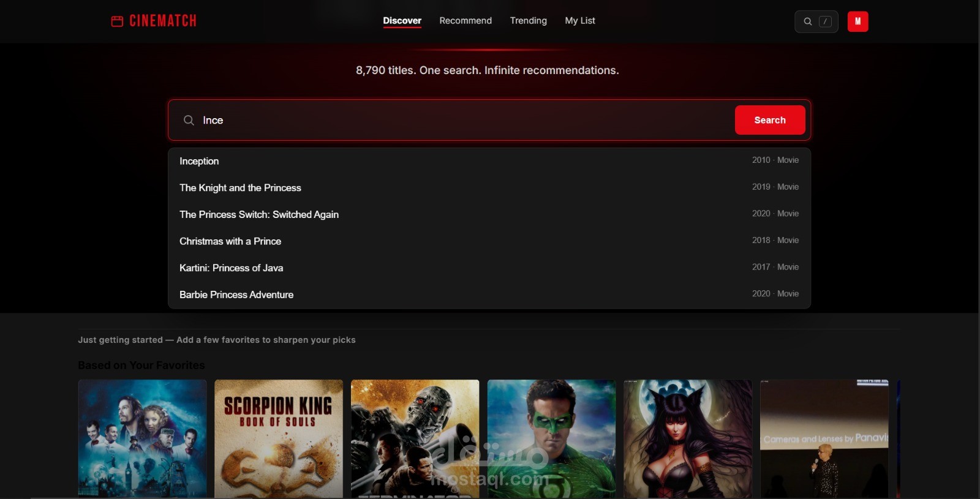Open the 'Cameras and Lenses by Panavision' poster
The image size is (980, 499).
point(824,438)
